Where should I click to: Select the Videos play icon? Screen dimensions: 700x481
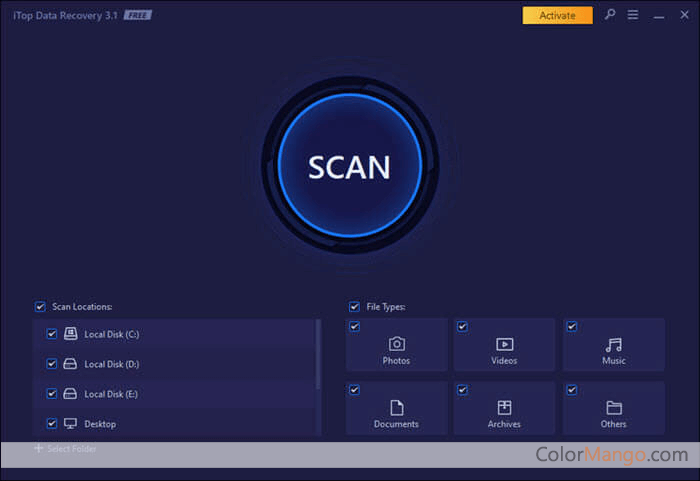(x=504, y=344)
